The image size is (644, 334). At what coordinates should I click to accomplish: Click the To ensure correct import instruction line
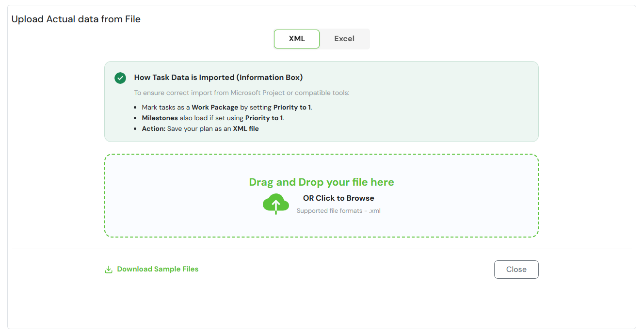(241, 93)
